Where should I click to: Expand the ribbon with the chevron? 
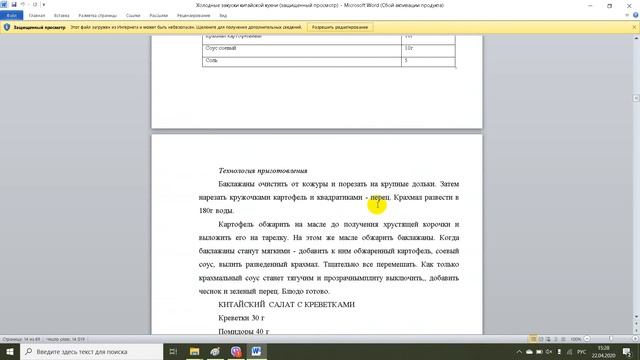[x=627, y=16]
